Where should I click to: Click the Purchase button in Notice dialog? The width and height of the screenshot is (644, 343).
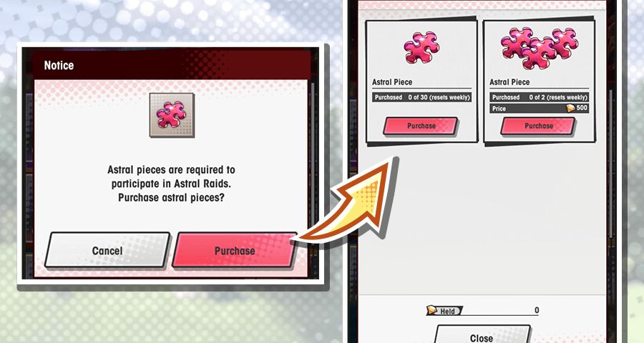pyautogui.click(x=235, y=250)
